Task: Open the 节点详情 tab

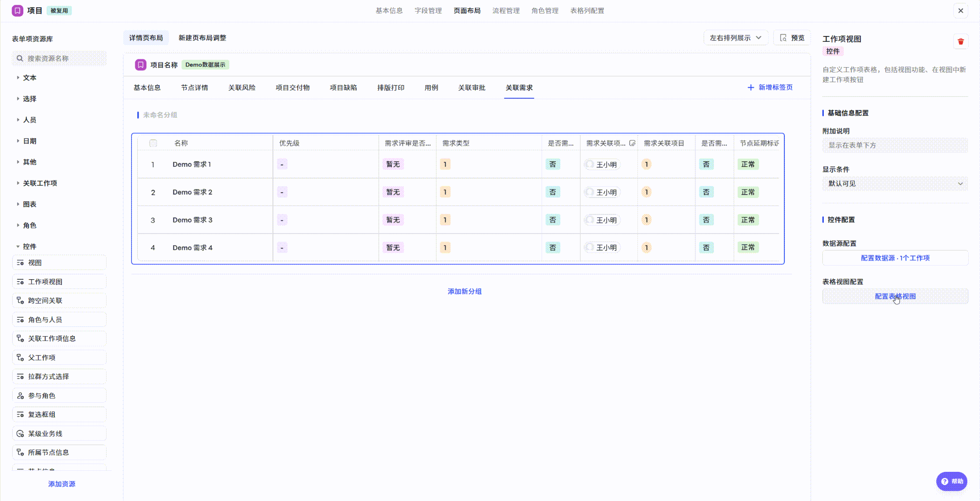Action: 195,88
